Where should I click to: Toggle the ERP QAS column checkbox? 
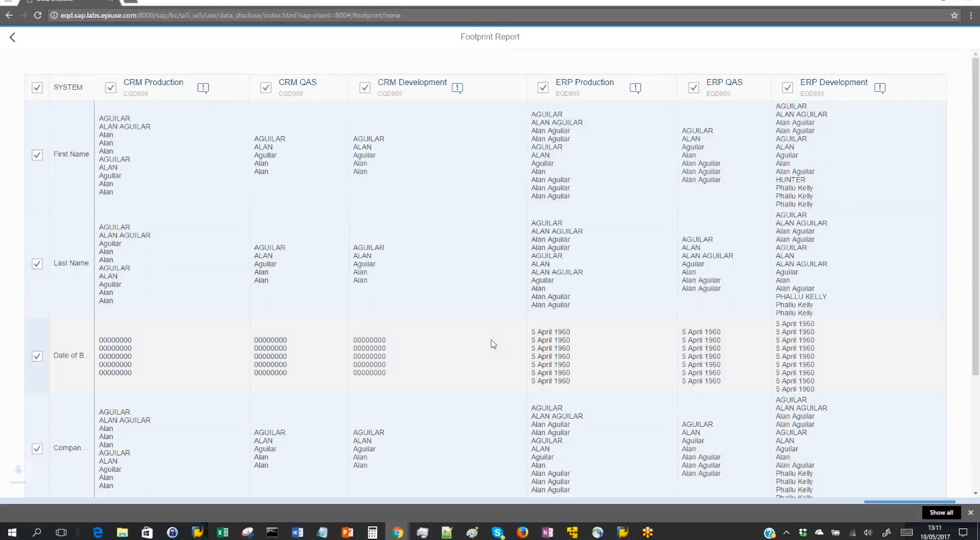pos(693,88)
